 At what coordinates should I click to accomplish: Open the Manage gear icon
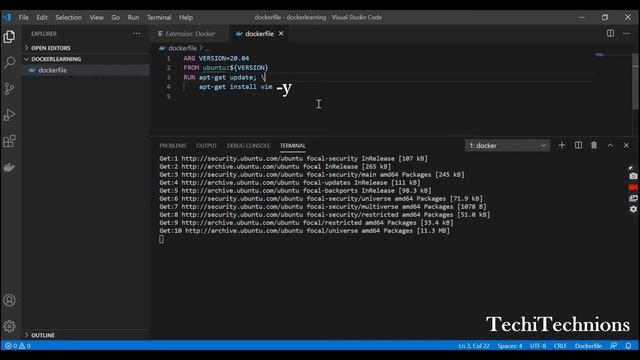pyautogui.click(x=9, y=326)
